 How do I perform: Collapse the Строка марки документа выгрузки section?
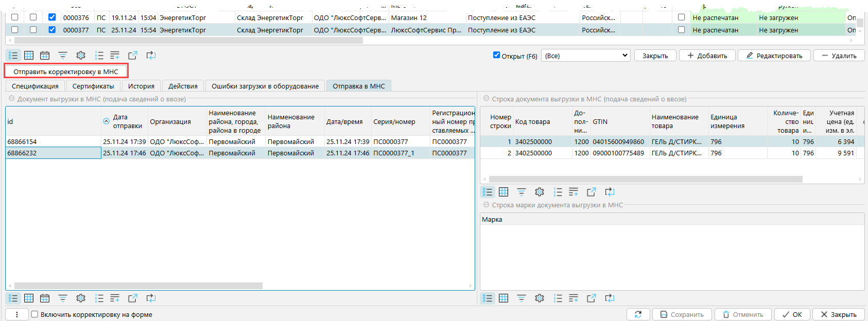(486, 205)
